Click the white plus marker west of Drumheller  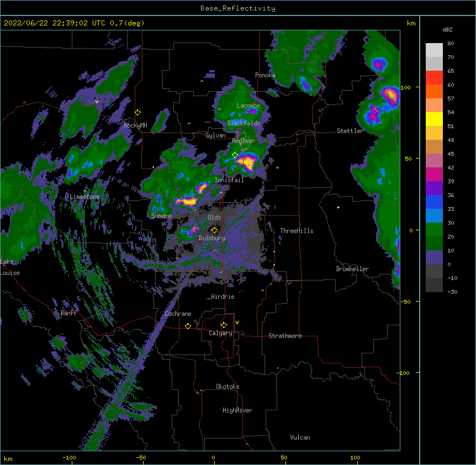(x=338, y=207)
